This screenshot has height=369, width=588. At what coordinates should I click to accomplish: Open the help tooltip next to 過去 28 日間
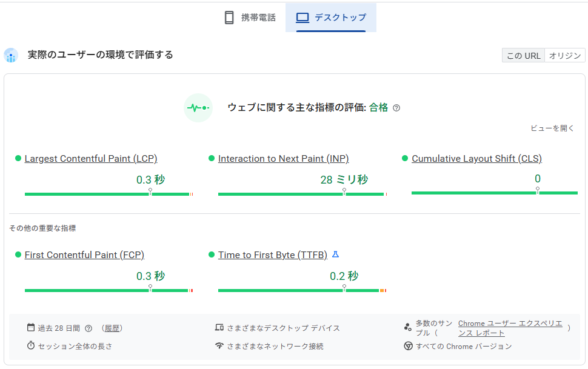tap(89, 327)
